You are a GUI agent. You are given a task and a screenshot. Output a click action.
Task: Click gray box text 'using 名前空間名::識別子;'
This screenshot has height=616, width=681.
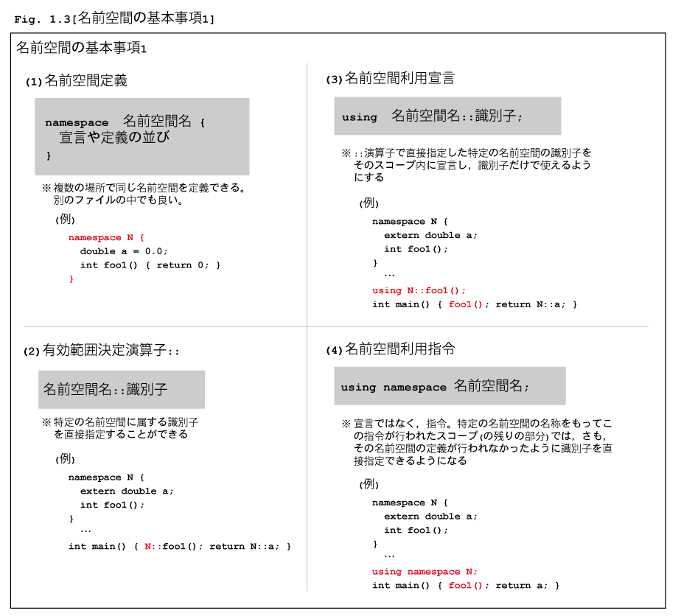tap(432, 116)
